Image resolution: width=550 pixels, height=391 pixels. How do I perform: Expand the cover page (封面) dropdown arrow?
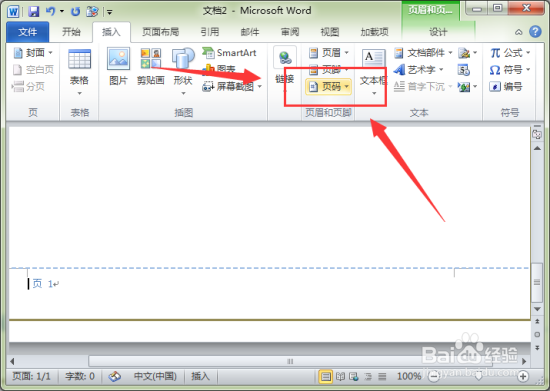tap(51, 53)
